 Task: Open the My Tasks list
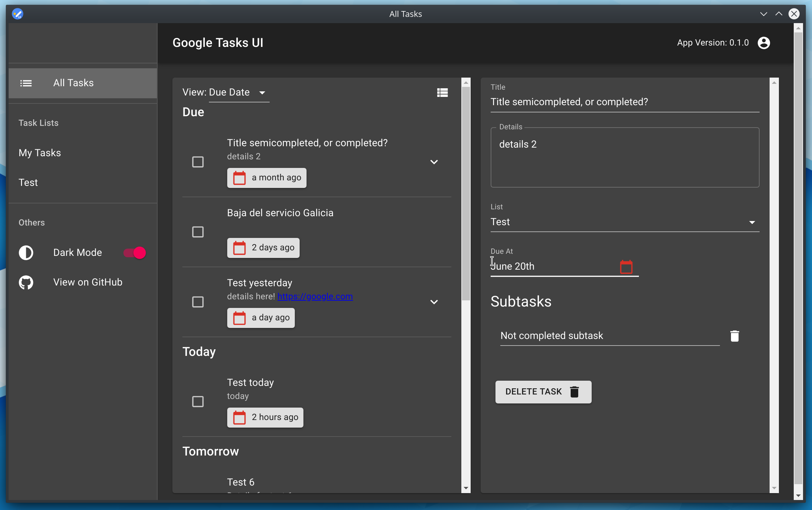coord(83,153)
